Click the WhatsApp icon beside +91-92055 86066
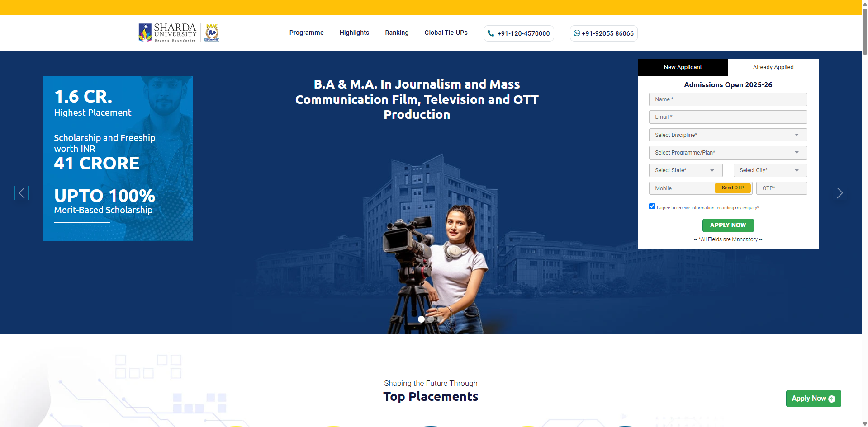This screenshot has height=427, width=868. coord(577,33)
